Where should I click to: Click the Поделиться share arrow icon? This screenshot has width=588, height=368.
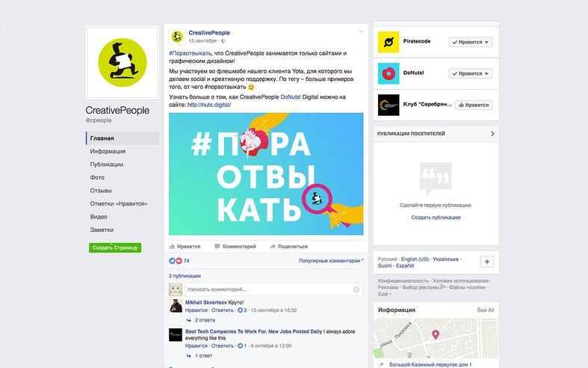[x=273, y=246]
